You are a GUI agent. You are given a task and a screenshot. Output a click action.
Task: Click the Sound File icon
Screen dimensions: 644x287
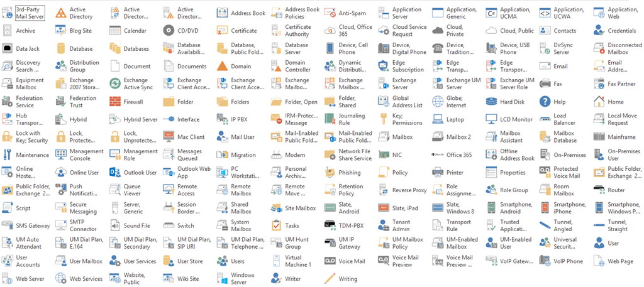[115, 225]
